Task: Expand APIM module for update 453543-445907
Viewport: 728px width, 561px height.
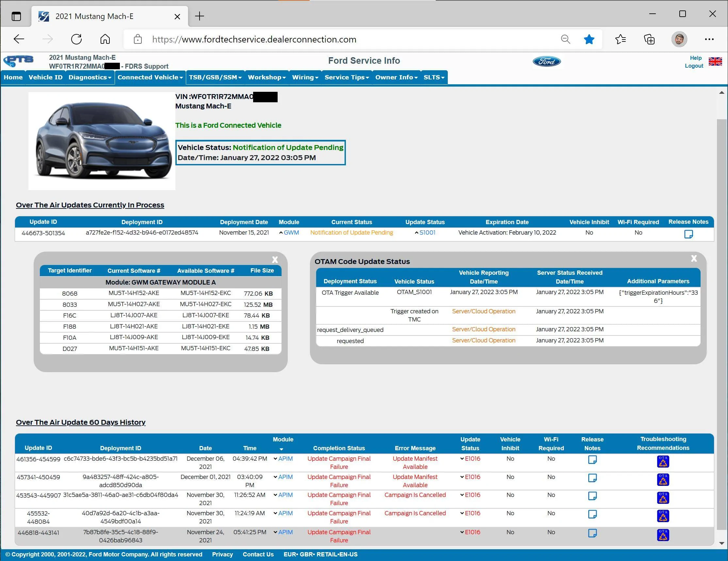Action: [283, 495]
